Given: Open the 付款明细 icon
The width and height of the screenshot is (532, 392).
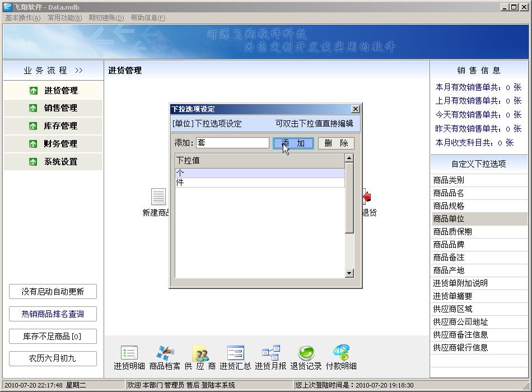Looking at the screenshot, I should coord(341,353).
